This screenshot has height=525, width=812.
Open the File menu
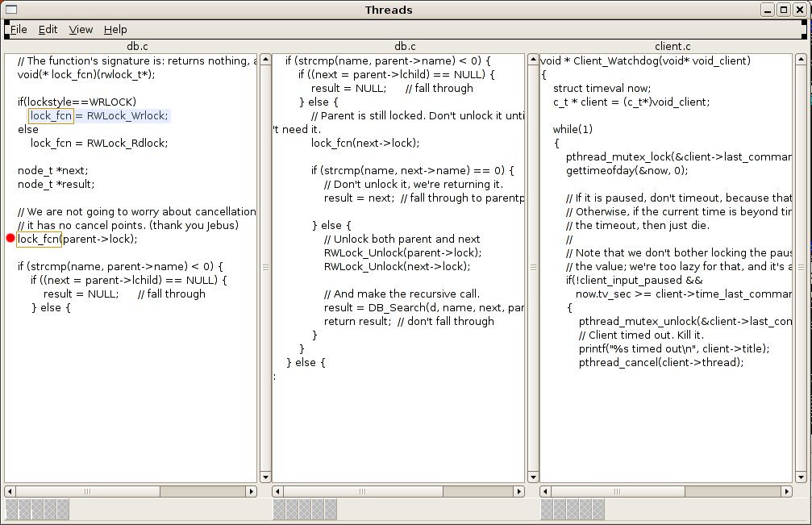19,29
